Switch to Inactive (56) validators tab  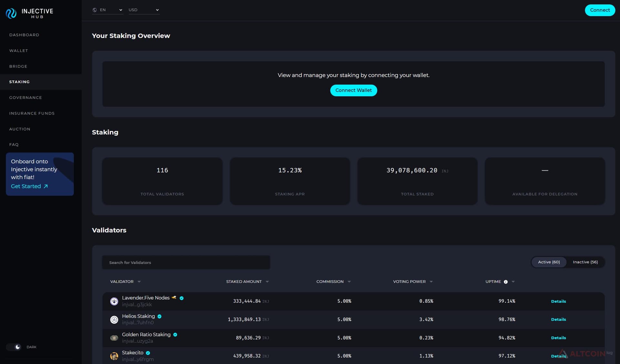585,262
